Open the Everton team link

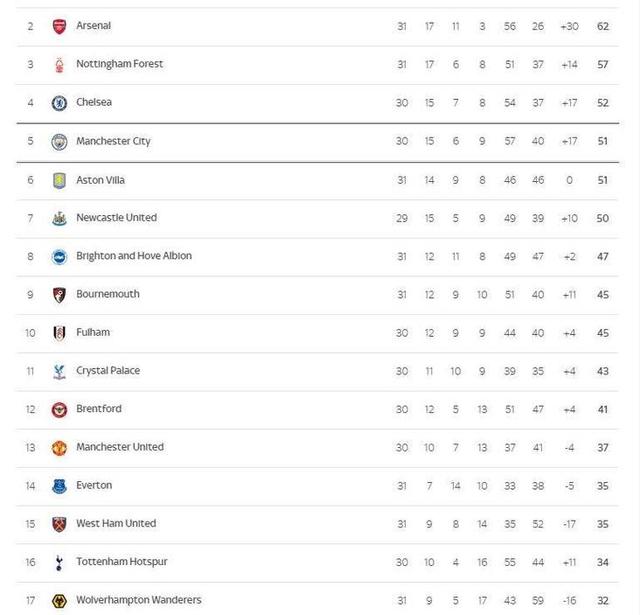click(x=94, y=485)
